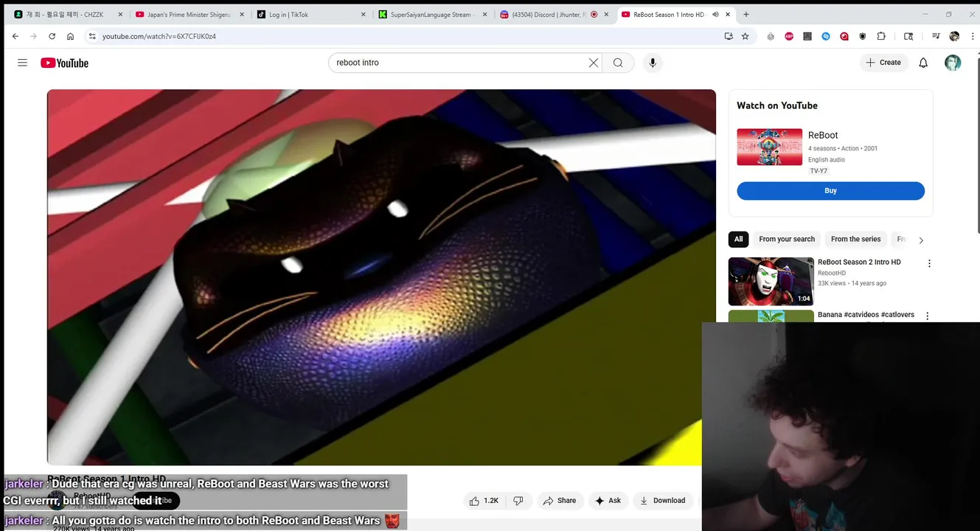Install app icon in the address bar

(729, 36)
